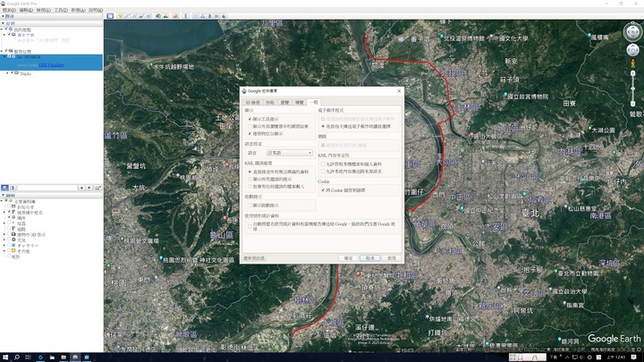Toggle second checkbox under KML 內容安全性
This screenshot has height=362, width=644.
323,171
